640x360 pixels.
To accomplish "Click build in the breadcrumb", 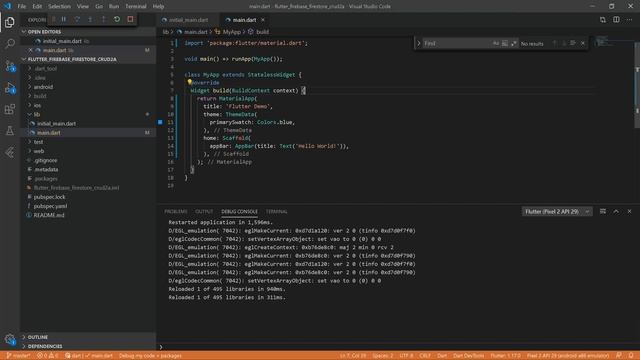I will [262, 31].
